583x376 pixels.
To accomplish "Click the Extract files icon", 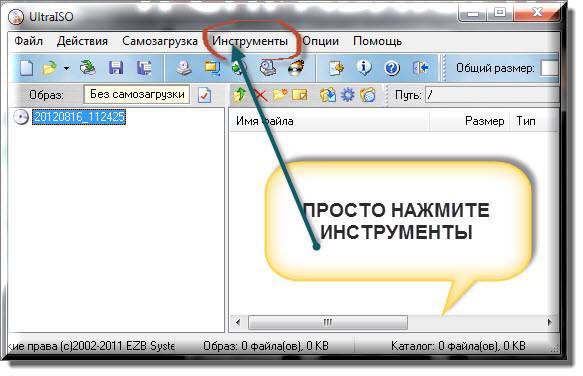I will pos(328,95).
